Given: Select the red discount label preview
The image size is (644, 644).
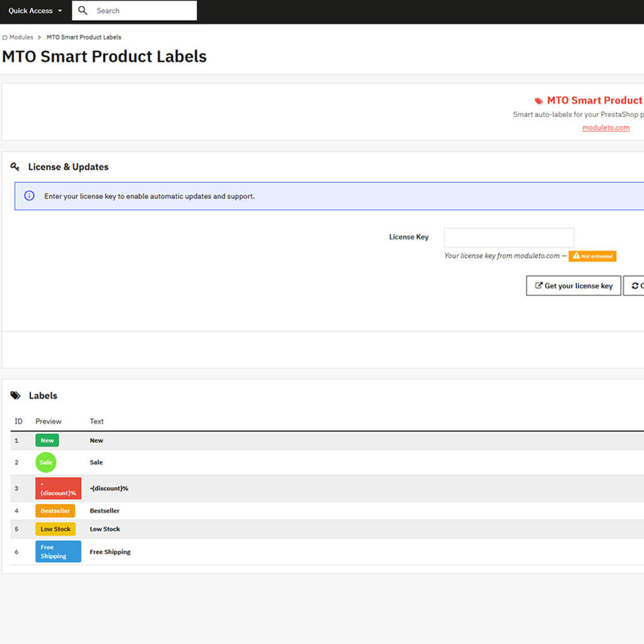Looking at the screenshot, I should [58, 489].
